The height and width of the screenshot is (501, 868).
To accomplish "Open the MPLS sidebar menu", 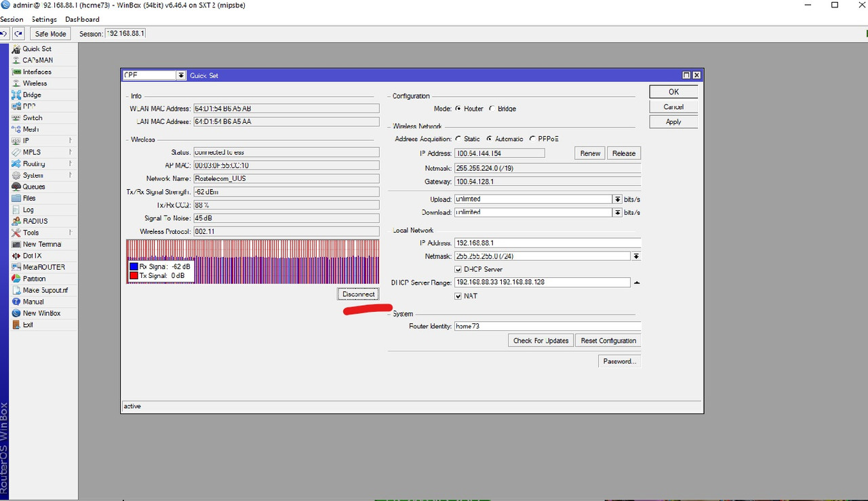I will (x=31, y=153).
